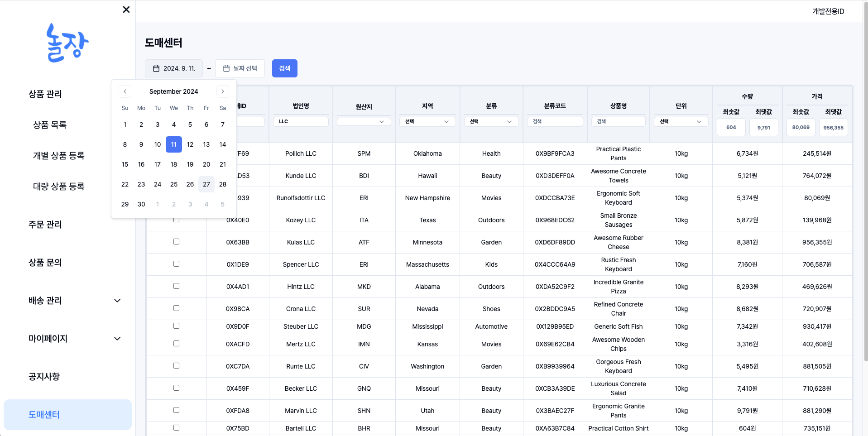Open the 지역 filter dropdown
This screenshot has width=868, height=436.
click(x=427, y=122)
